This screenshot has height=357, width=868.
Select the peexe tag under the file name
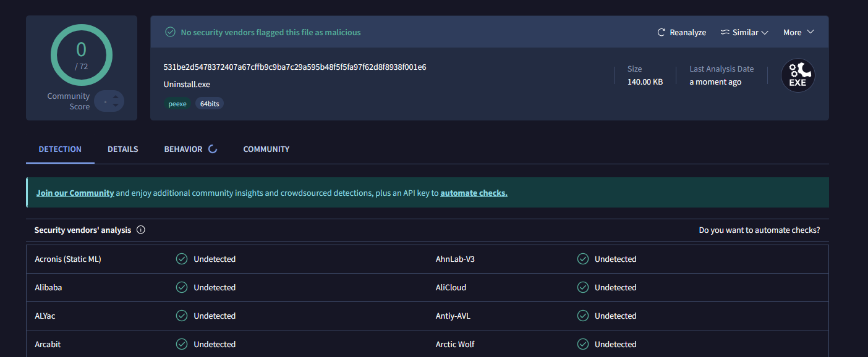177,103
